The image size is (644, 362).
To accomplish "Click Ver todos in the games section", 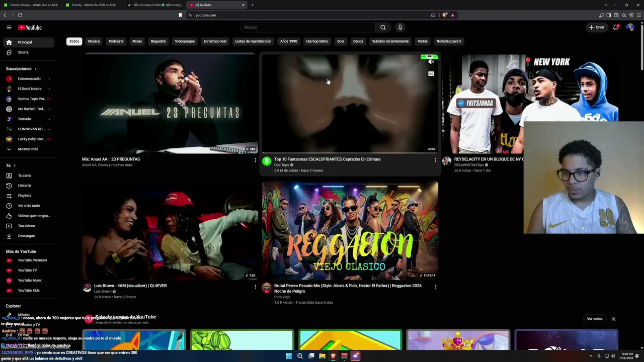I will [x=595, y=319].
